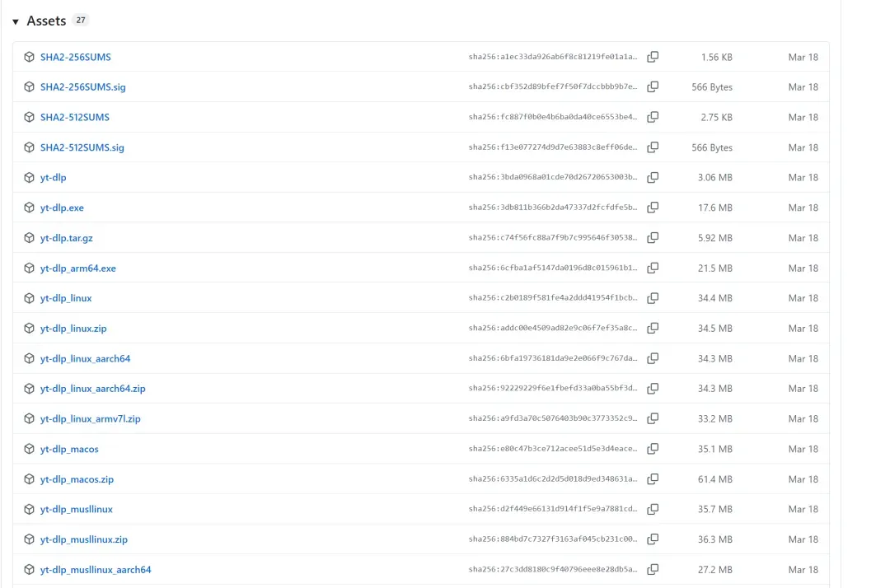Select hash text starting sha256:3db811b3
The image size is (890, 588).
click(553, 208)
